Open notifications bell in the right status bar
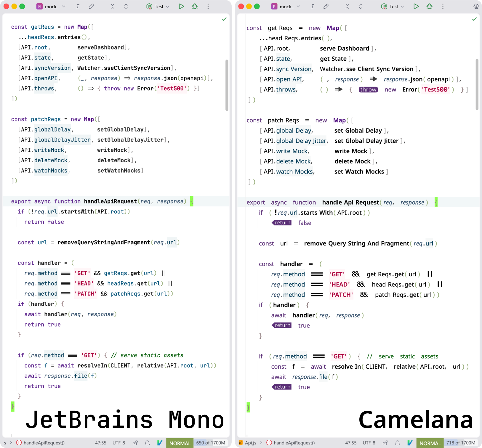 coord(397,443)
